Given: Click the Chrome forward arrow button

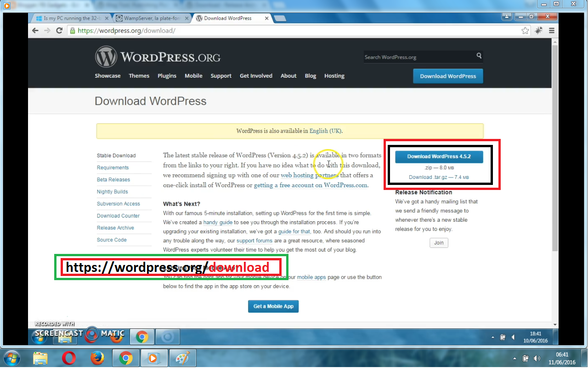Looking at the screenshot, I should (x=47, y=31).
